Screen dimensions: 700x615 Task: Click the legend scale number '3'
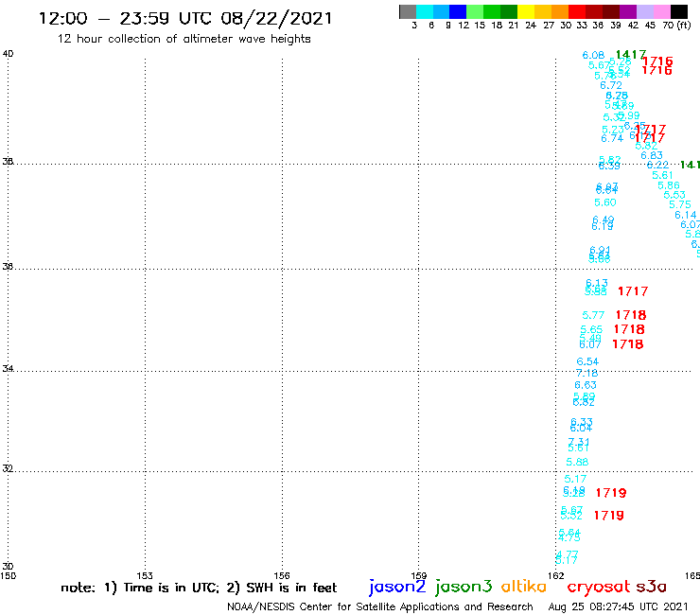click(x=414, y=25)
